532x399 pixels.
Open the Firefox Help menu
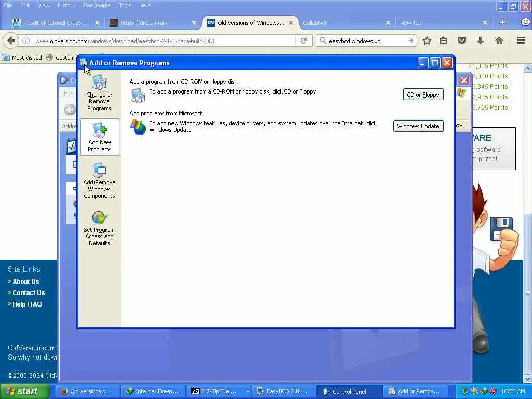pos(145,5)
